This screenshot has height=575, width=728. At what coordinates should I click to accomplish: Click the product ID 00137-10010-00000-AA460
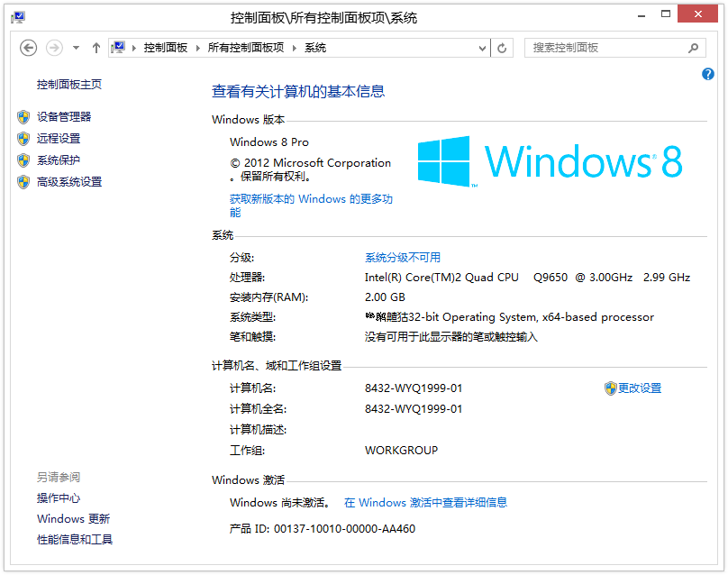(344, 529)
